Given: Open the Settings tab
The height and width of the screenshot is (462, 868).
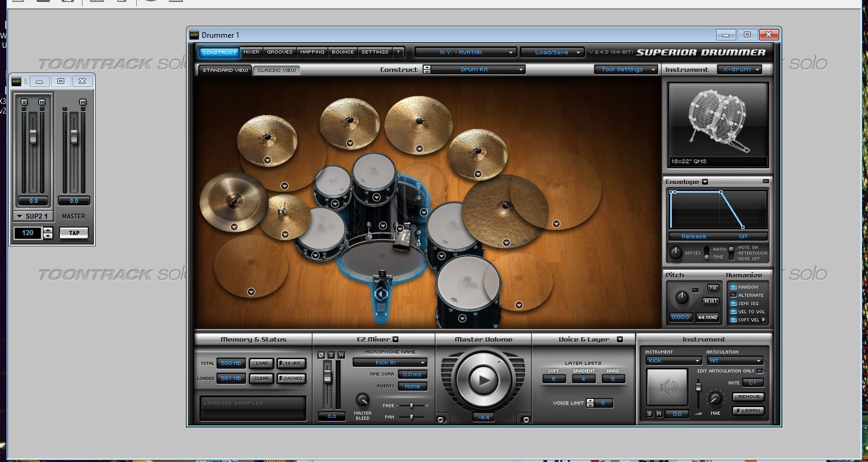Looking at the screenshot, I should (375, 52).
